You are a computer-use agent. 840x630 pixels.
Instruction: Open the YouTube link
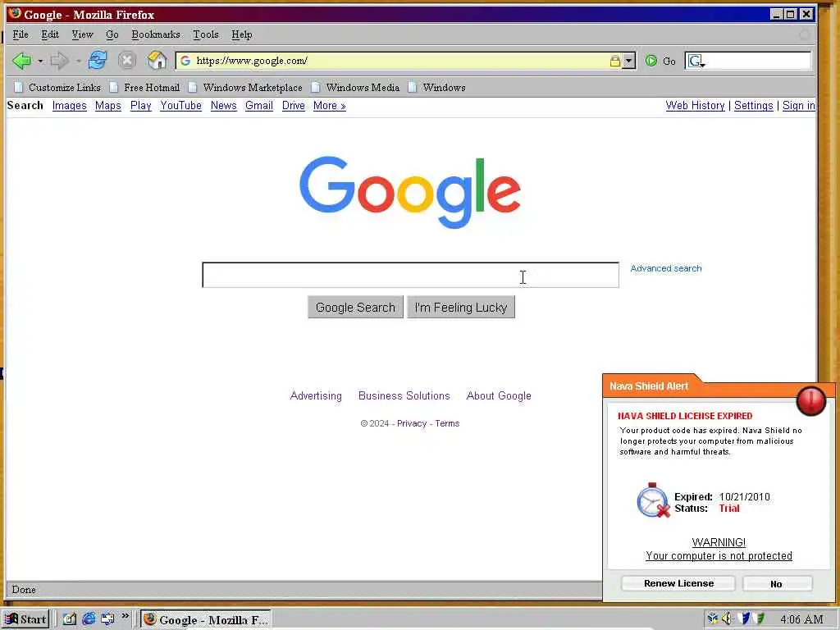pos(181,106)
